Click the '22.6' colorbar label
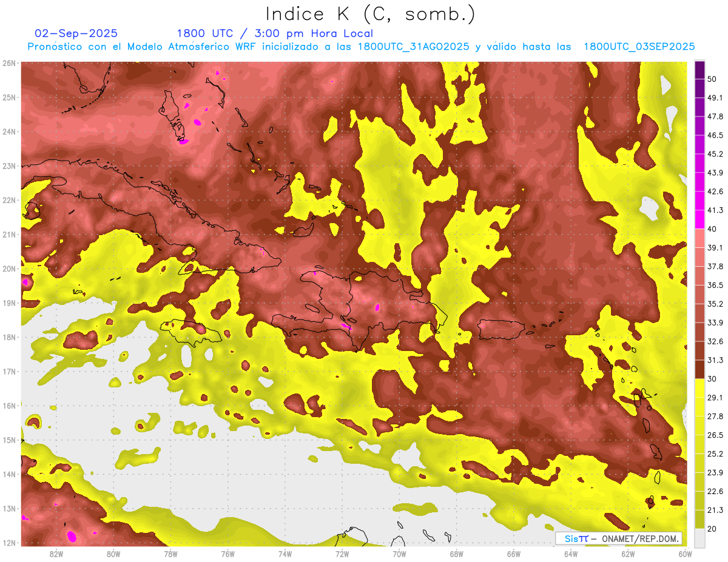The width and height of the screenshot is (728, 562). pos(715,491)
